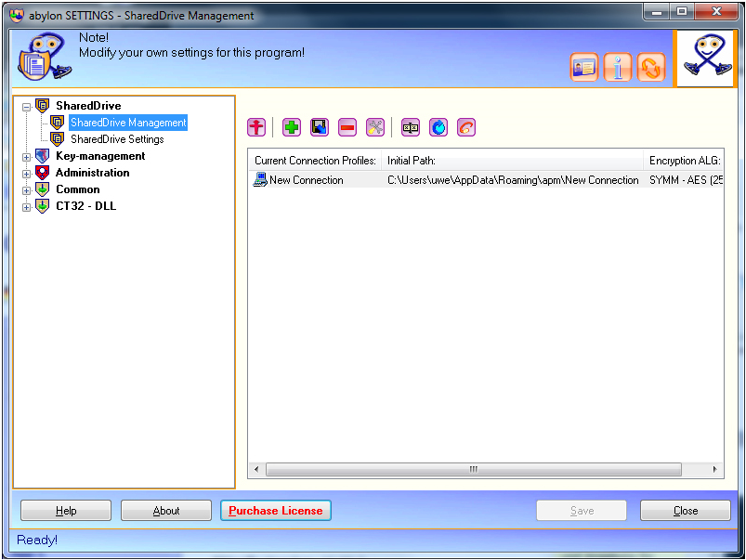
Task: Click the rename text-field toolbar icon
Action: [x=410, y=127]
